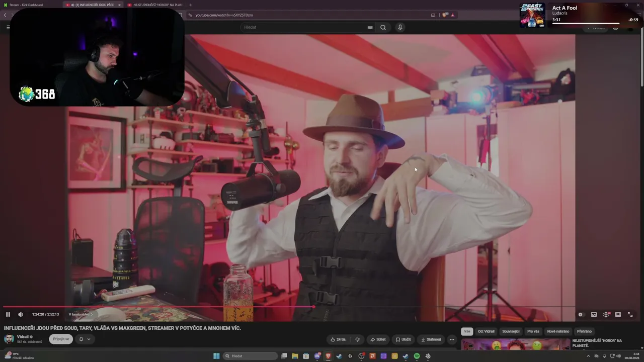Expand notification bell dropdown

pyautogui.click(x=85, y=339)
